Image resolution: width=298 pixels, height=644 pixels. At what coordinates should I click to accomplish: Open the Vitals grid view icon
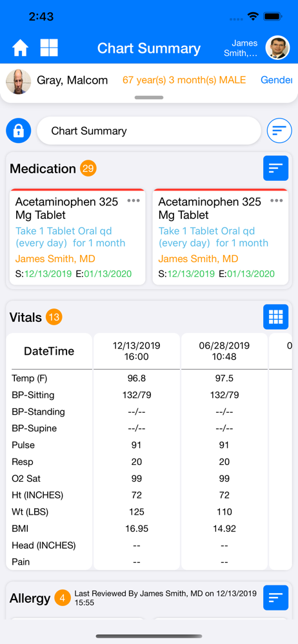(x=276, y=317)
